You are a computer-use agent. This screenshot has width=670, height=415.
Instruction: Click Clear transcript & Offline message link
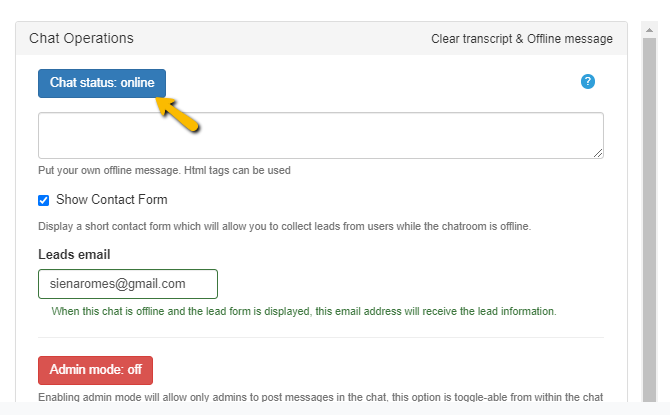point(521,39)
